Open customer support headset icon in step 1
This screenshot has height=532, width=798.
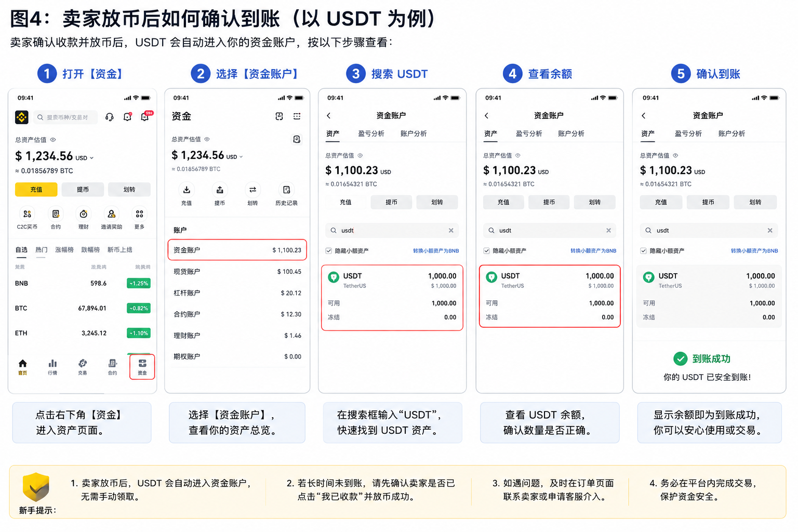(x=109, y=117)
